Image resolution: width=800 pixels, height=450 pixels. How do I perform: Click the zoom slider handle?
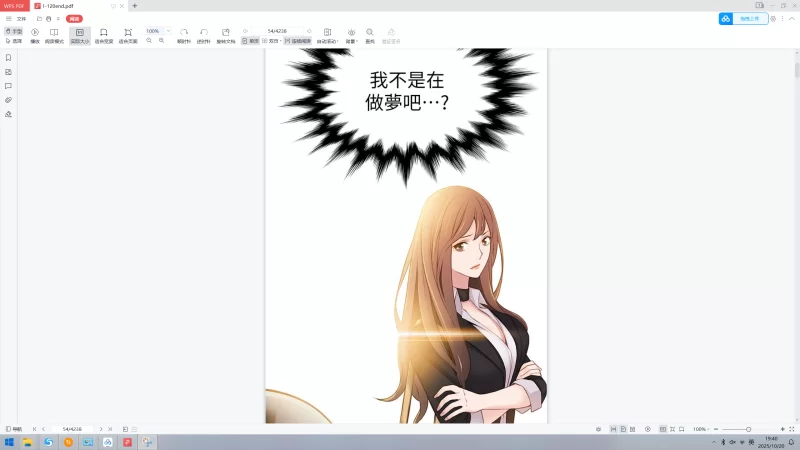click(x=748, y=429)
